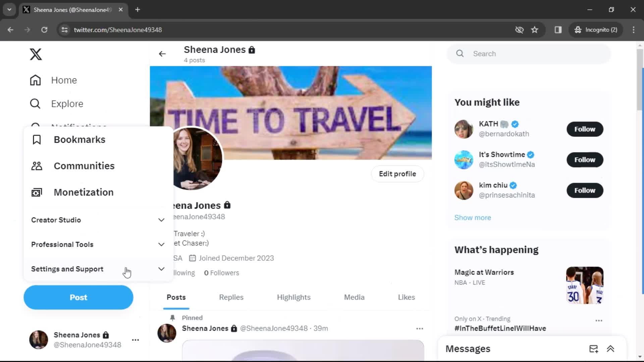The image size is (644, 362).
Task: Click the Edit profile button
Action: click(397, 174)
